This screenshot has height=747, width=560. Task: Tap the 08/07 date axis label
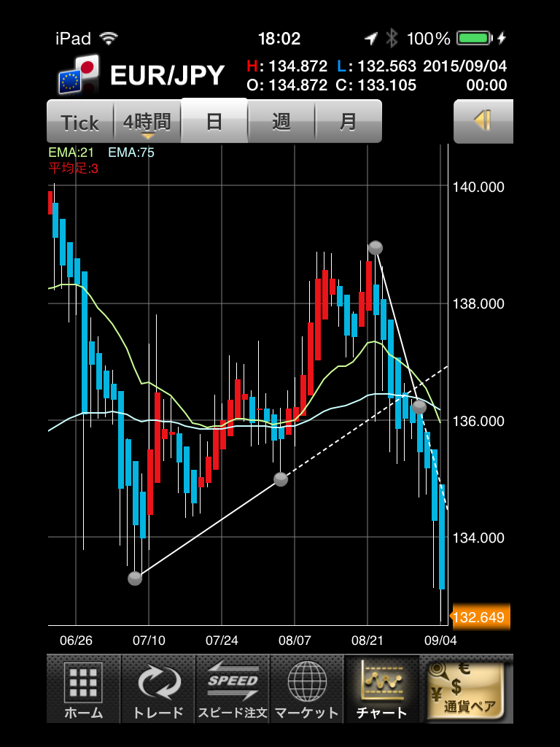[295, 640]
